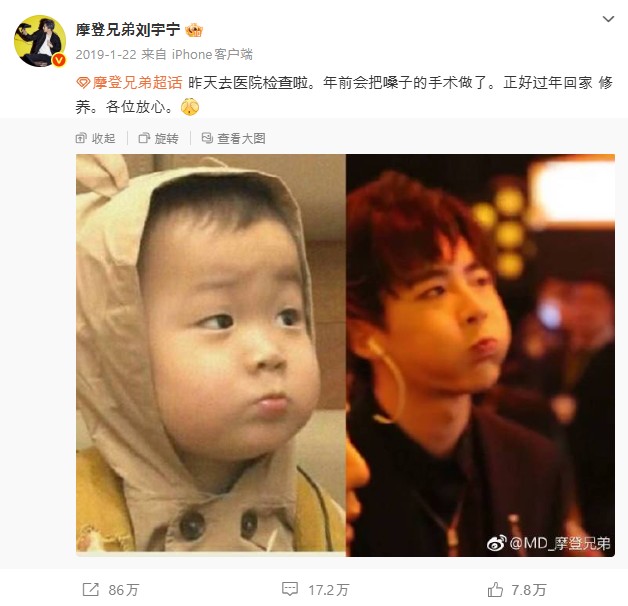Click the expanded post photo
The image size is (628, 606).
(x=345, y=355)
